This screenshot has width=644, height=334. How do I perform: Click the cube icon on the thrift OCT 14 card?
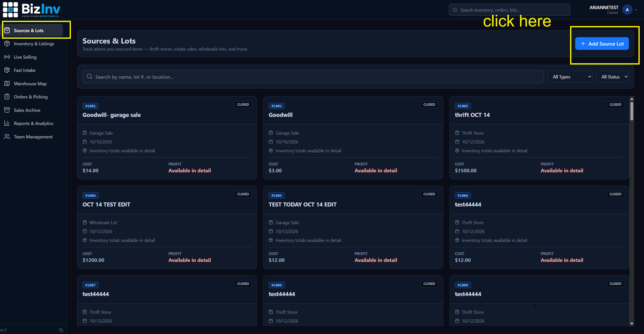(x=457, y=151)
